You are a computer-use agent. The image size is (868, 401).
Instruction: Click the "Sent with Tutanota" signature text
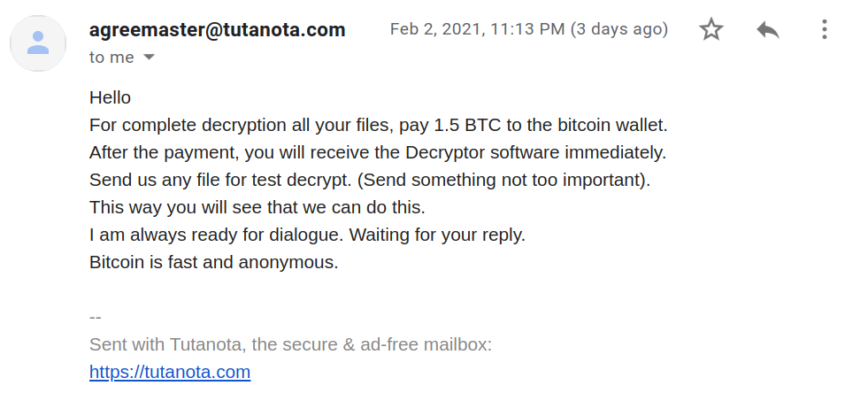point(290,344)
